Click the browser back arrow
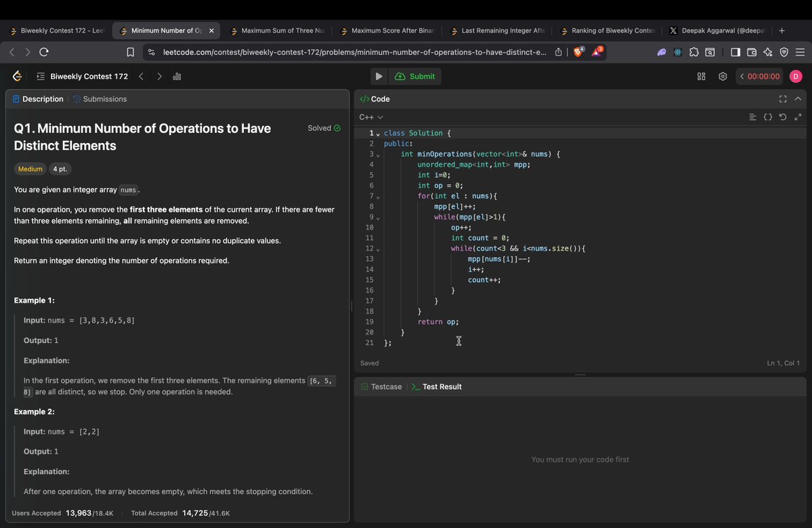The width and height of the screenshot is (812, 528). (x=12, y=52)
